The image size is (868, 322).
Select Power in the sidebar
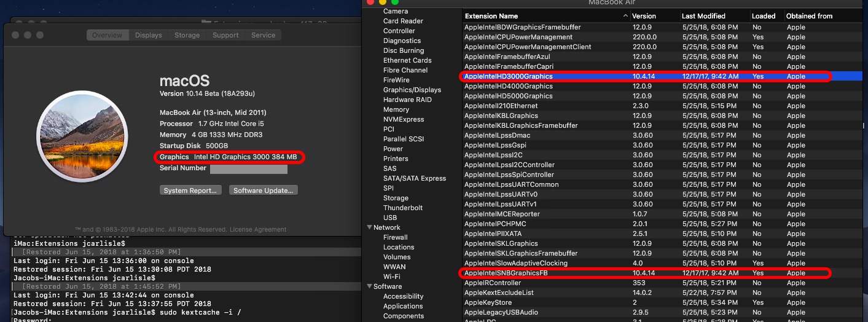coord(393,149)
